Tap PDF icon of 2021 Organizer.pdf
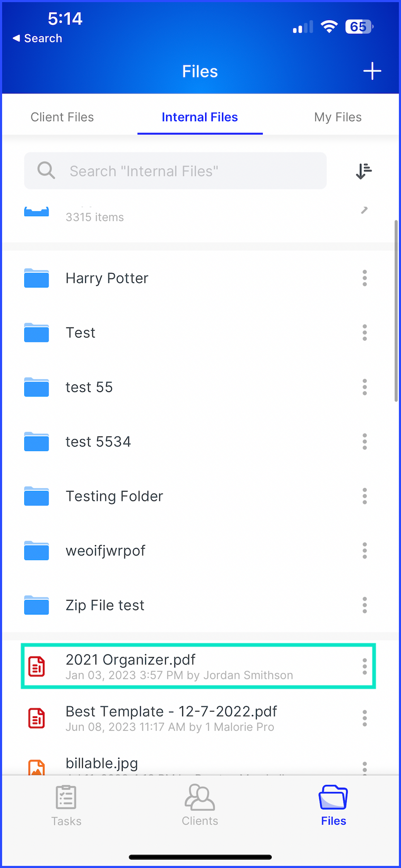 (36, 667)
